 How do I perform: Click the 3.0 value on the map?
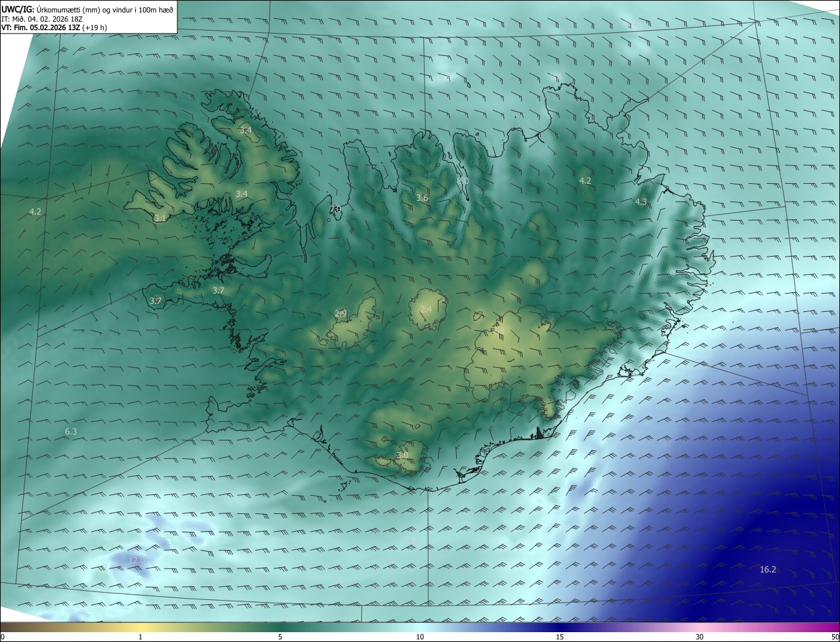402,455
